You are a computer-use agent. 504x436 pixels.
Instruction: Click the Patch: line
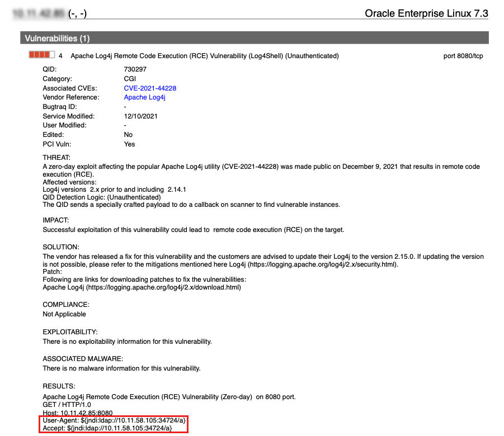click(x=53, y=272)
